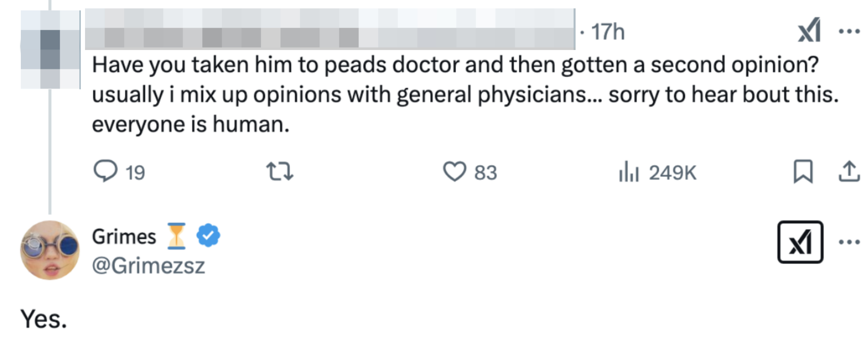Open Grok icon on the 17h comment
Screen dimensions: 868x363
coord(809,31)
